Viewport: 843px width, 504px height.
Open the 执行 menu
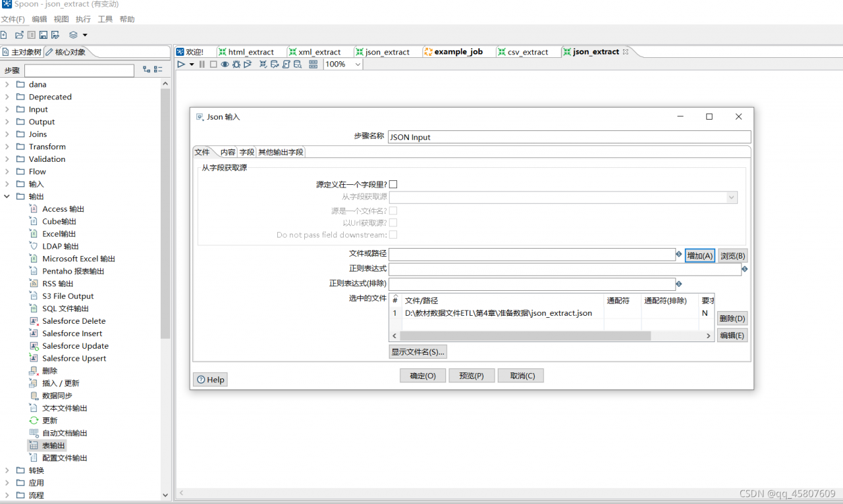coord(83,19)
